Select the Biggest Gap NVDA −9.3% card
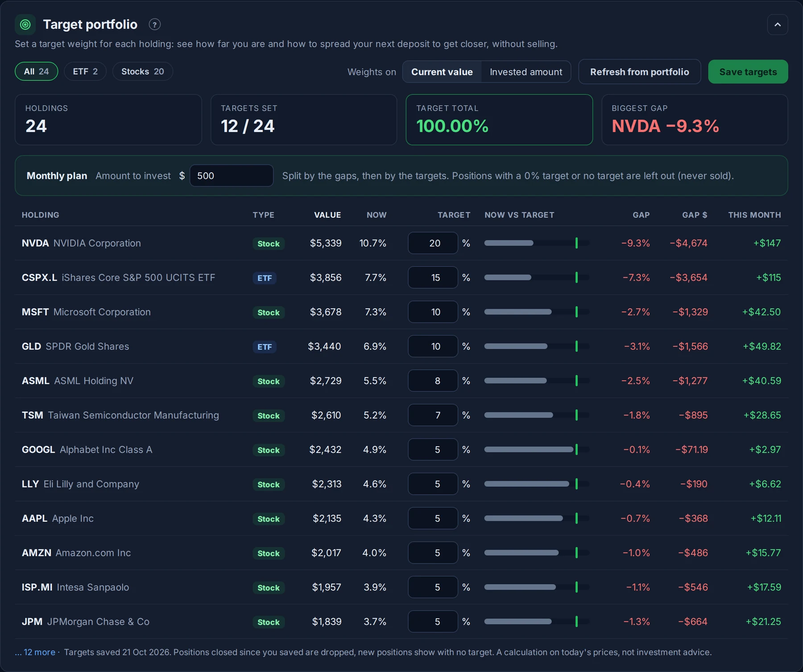The image size is (803, 672). pyautogui.click(x=695, y=120)
